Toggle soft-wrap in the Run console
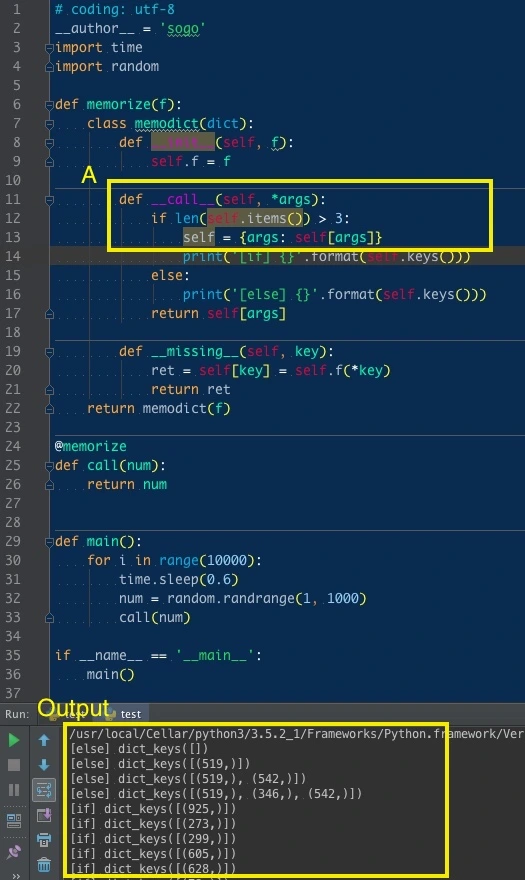The height and width of the screenshot is (880, 525). [x=44, y=790]
